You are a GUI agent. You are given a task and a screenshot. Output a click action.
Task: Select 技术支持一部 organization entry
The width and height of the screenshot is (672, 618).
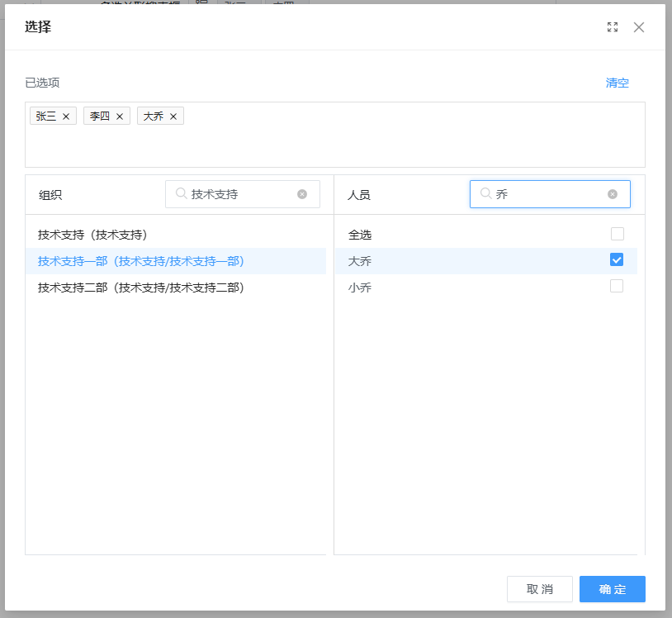[x=140, y=261]
